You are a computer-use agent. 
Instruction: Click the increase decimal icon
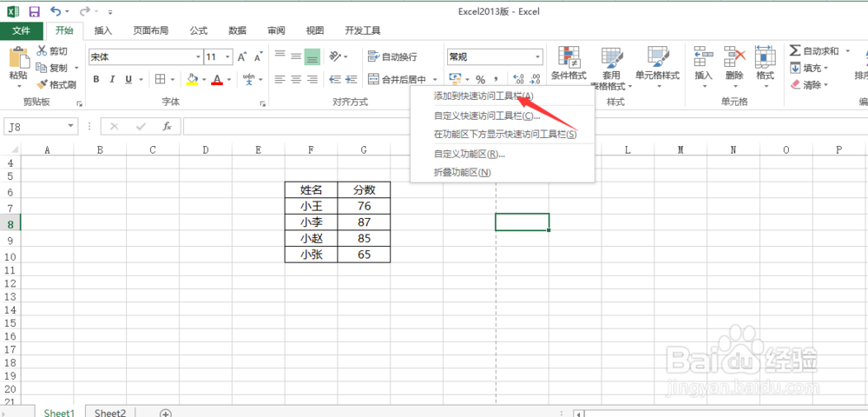519,79
